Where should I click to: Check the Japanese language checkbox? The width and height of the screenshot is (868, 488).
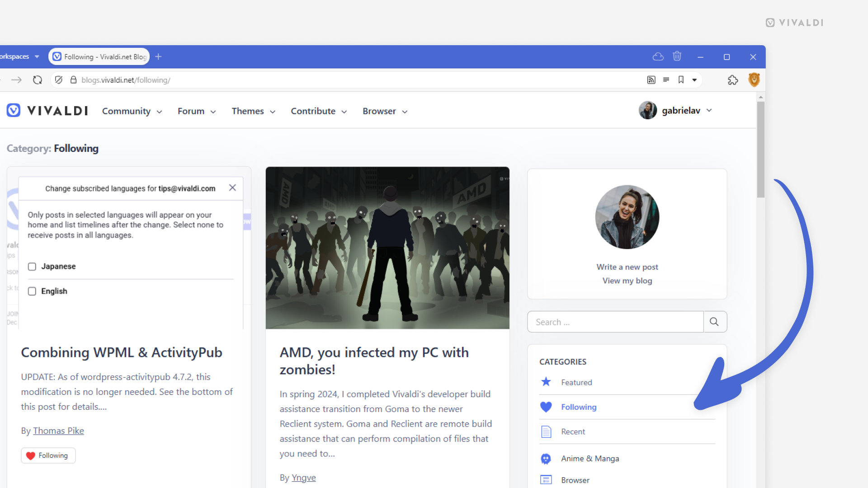(32, 267)
